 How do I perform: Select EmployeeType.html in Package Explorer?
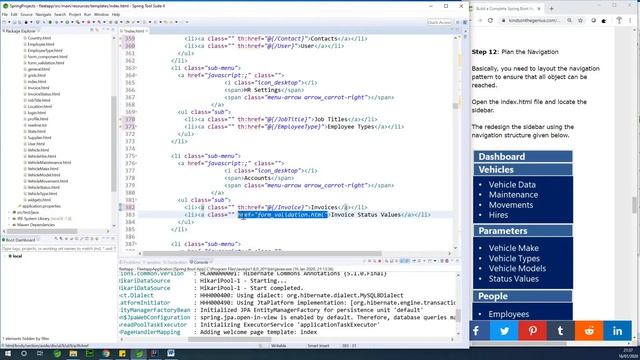45,51
